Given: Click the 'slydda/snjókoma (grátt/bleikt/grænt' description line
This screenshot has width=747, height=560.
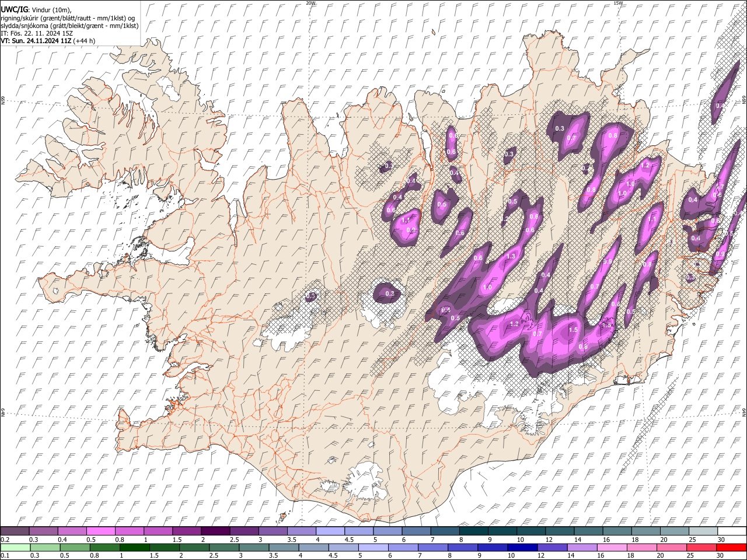Looking at the screenshot, I should pyautogui.click(x=69, y=26).
